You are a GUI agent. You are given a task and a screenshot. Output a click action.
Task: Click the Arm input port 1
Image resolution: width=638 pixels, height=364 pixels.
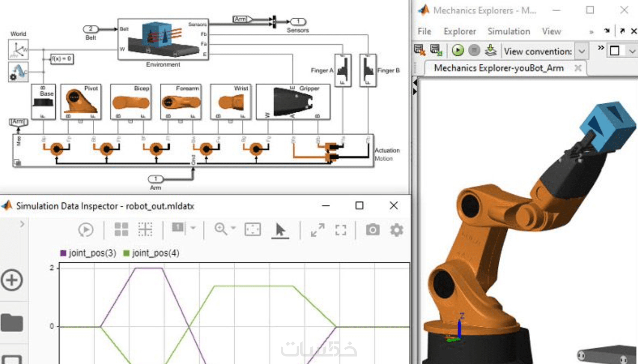(x=156, y=179)
